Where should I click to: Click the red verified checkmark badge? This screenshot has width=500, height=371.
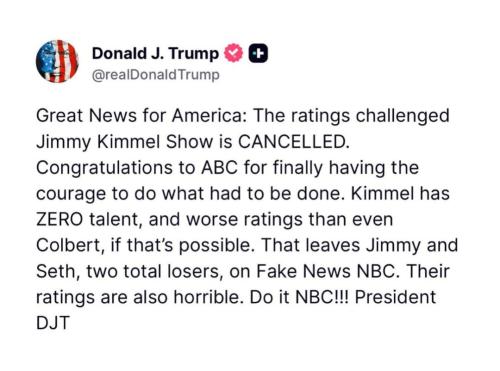pyautogui.click(x=234, y=53)
